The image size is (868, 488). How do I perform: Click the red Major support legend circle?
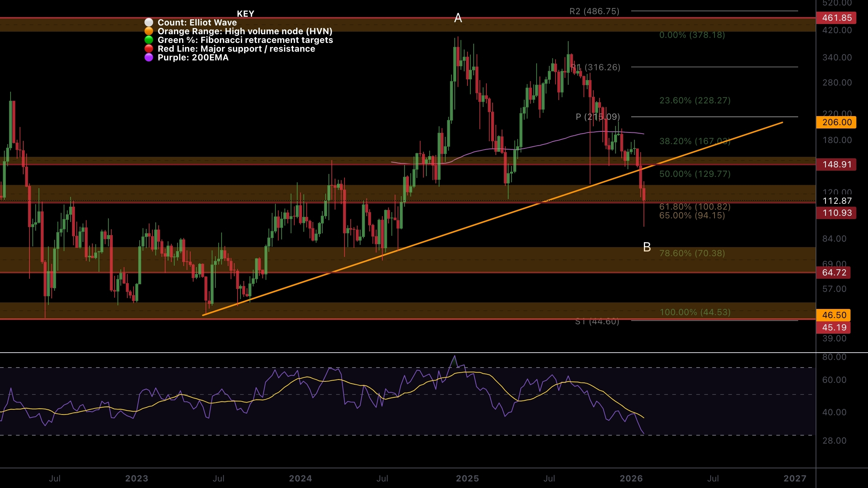pyautogui.click(x=148, y=49)
